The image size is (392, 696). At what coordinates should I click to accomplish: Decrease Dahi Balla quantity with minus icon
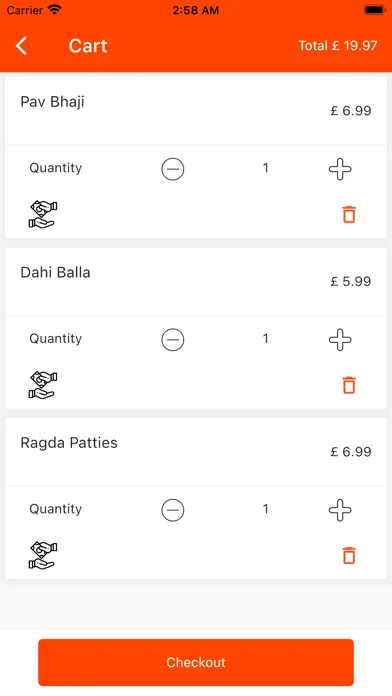point(173,340)
